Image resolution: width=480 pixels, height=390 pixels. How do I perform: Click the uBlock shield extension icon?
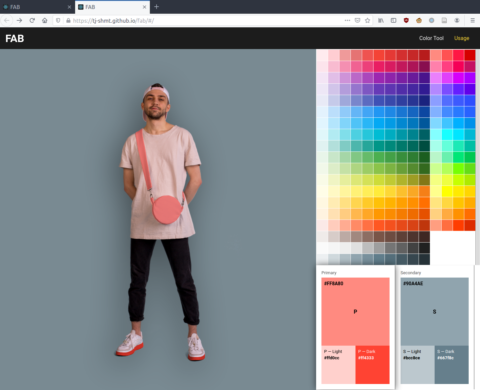coord(406,20)
